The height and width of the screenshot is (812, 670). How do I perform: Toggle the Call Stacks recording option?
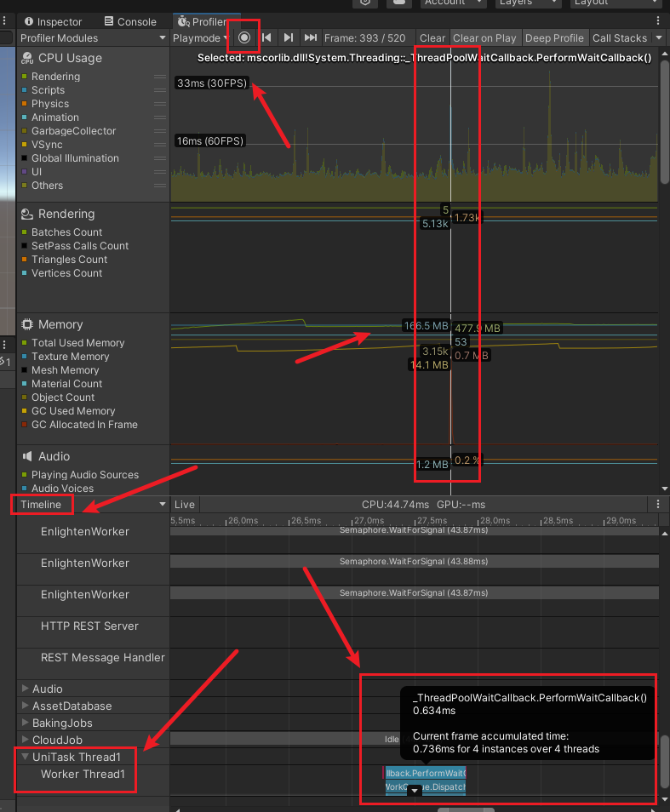click(620, 37)
